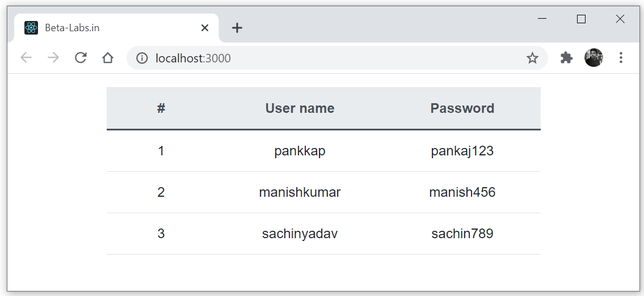Click the manishkumar username cell
Image resolution: width=644 pixels, height=296 pixels.
coord(300,192)
